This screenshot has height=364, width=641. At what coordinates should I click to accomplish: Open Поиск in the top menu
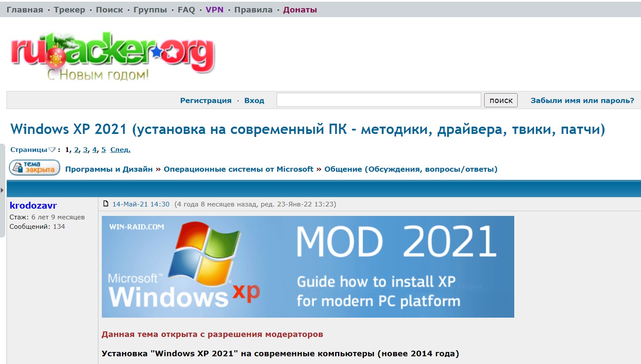(109, 10)
